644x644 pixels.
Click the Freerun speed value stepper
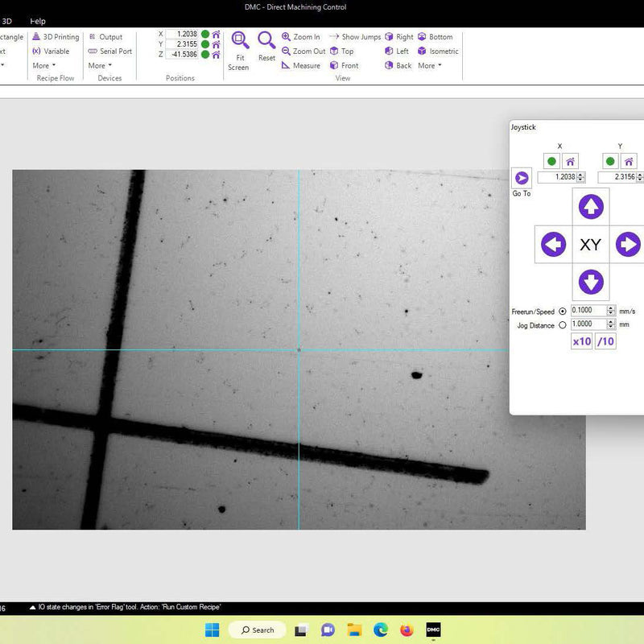point(611,311)
